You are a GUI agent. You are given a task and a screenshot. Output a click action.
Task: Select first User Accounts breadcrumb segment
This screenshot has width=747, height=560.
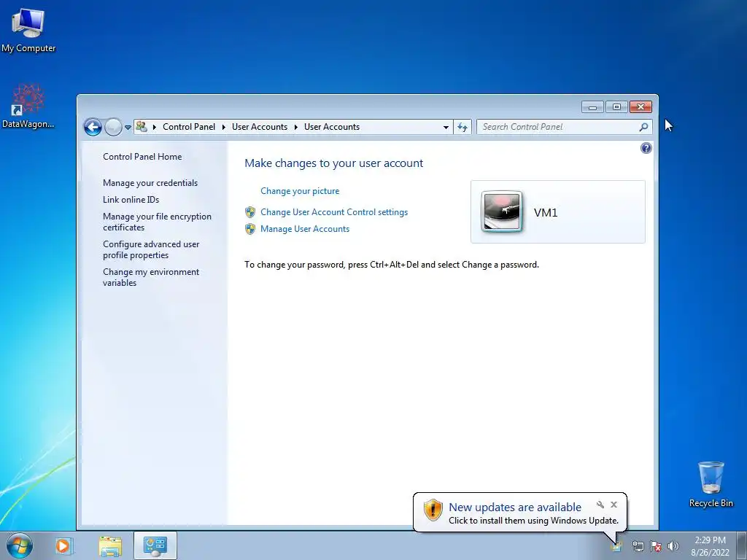click(x=260, y=127)
